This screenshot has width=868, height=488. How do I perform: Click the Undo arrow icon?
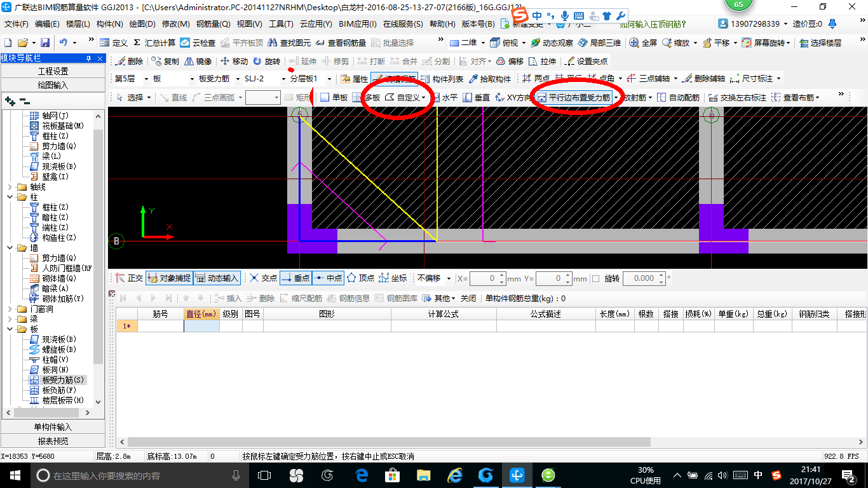(64, 43)
